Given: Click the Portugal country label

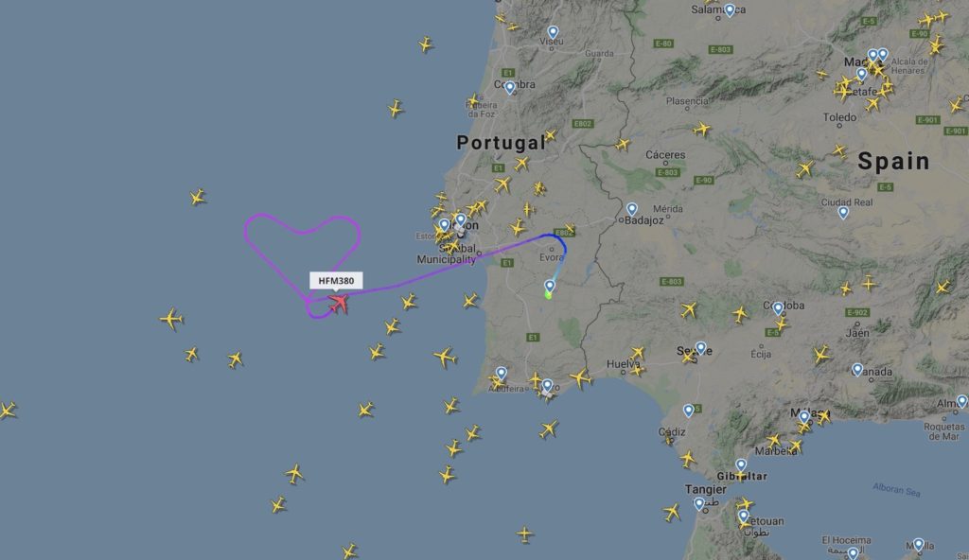Looking at the screenshot, I should pyautogui.click(x=502, y=143).
